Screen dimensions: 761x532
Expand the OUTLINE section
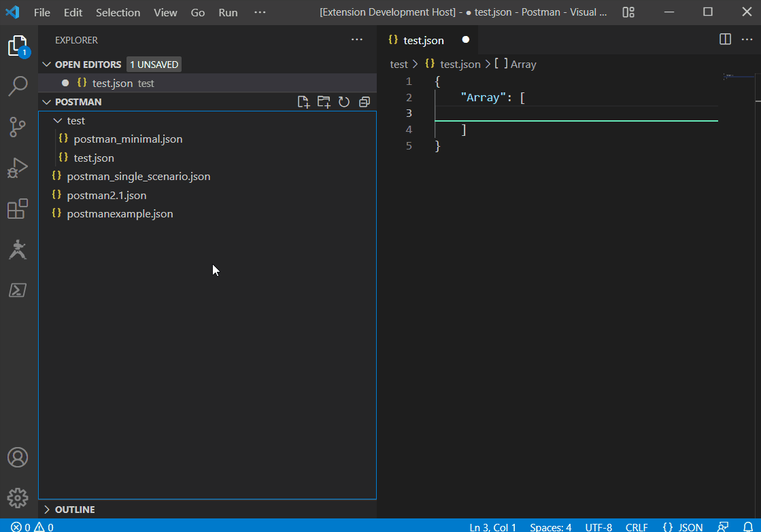tap(47, 509)
